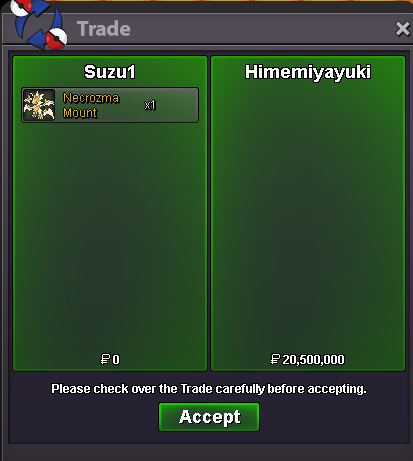Click the x1 quantity on Necrozma Mount
The width and height of the screenshot is (413, 461).
click(x=150, y=105)
